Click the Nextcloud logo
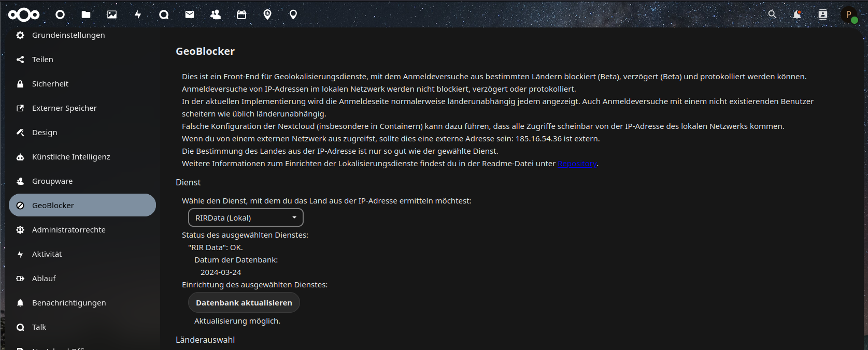Image resolution: width=868 pixels, height=350 pixels. (x=24, y=14)
